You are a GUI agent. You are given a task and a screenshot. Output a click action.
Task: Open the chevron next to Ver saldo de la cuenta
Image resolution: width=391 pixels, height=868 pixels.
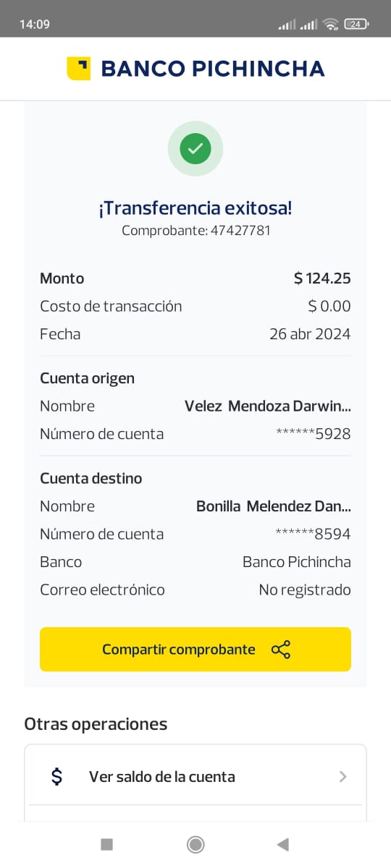point(343,777)
